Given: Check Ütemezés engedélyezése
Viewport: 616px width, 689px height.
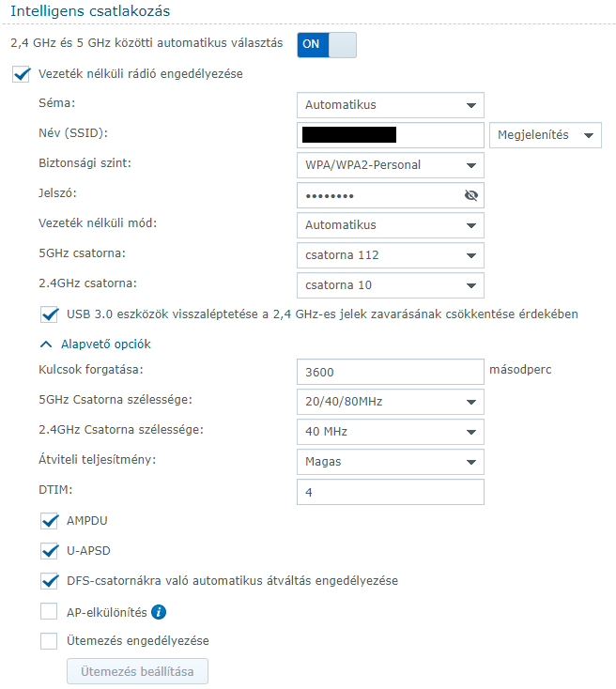Looking at the screenshot, I should 50,641.
